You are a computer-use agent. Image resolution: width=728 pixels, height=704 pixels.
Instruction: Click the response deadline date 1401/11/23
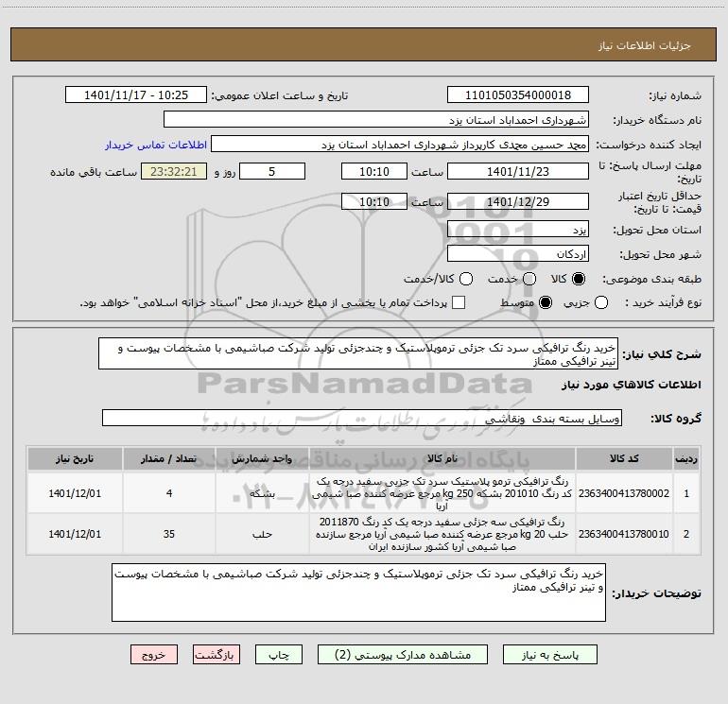518,171
